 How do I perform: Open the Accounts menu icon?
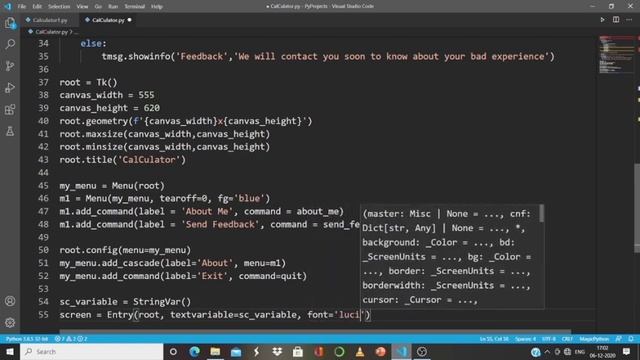pos(10,301)
